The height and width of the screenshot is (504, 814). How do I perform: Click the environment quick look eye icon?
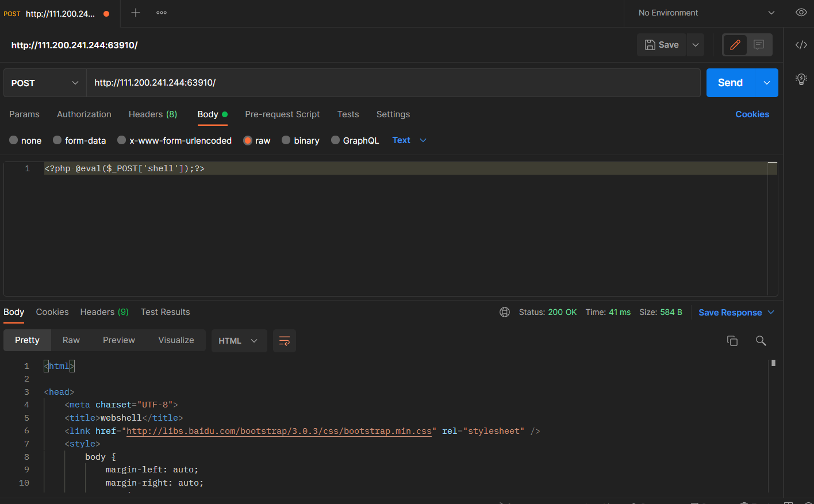pyautogui.click(x=801, y=13)
